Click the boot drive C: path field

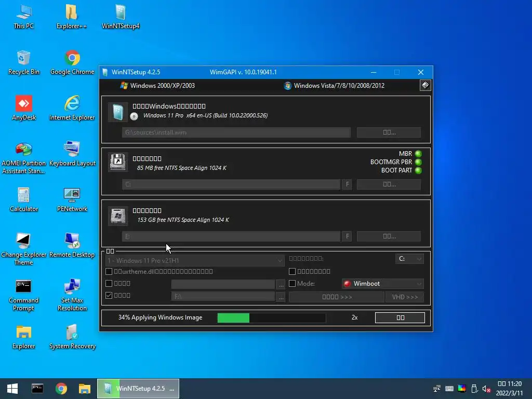point(231,184)
